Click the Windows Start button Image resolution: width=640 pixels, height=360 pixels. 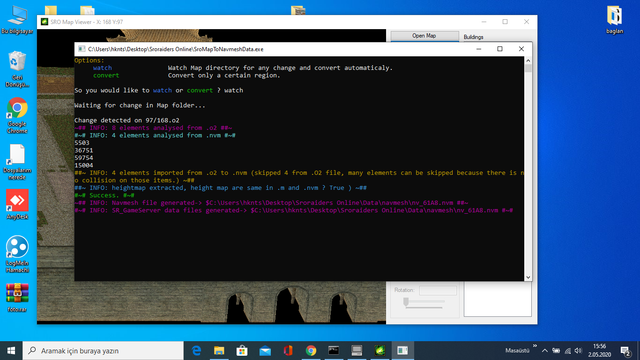point(11,351)
